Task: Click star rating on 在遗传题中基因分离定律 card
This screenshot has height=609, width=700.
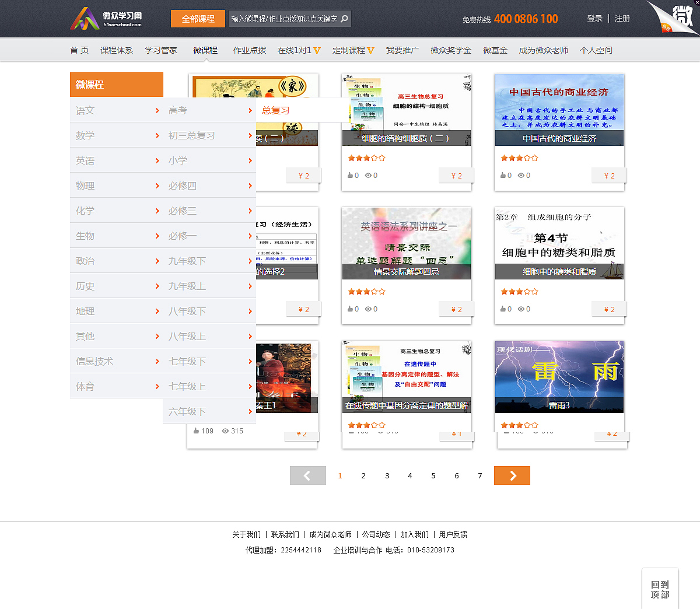Action: [367, 425]
